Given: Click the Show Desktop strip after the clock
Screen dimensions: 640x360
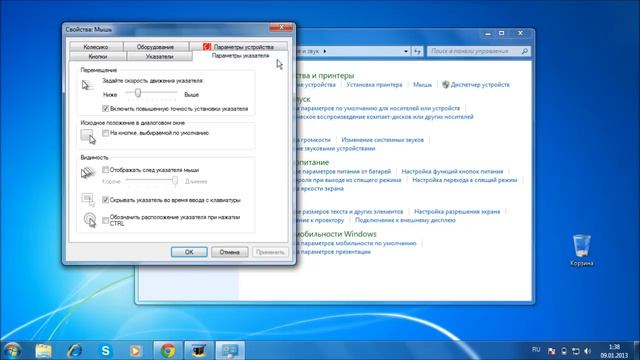Looking at the screenshot, I should pos(637,351).
